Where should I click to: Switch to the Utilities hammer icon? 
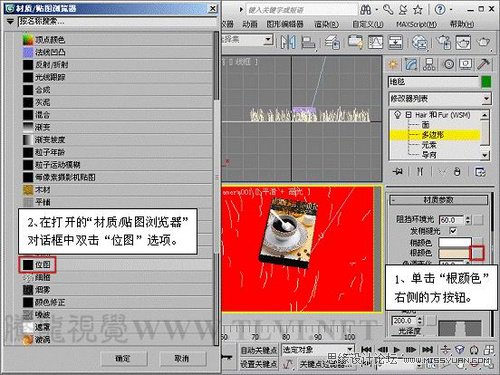pyautogui.click(x=483, y=64)
